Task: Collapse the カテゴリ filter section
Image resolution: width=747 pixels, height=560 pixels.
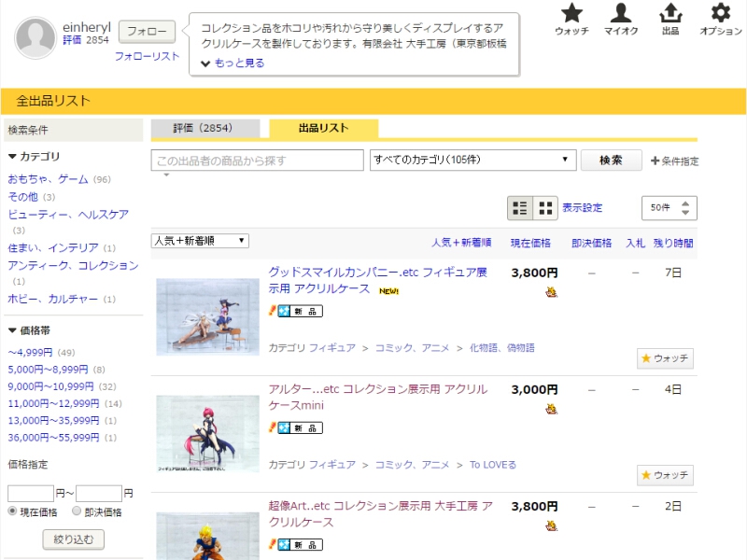Action: pos(13,157)
